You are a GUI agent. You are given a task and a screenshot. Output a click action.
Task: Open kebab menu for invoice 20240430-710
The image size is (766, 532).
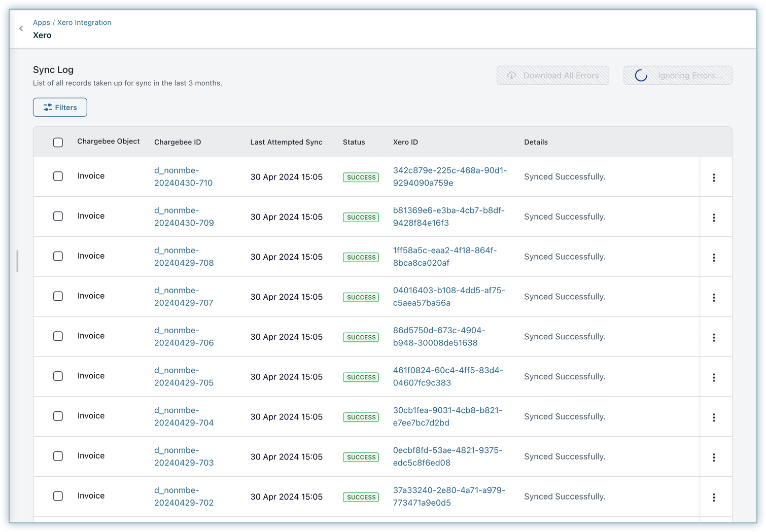pyautogui.click(x=713, y=178)
